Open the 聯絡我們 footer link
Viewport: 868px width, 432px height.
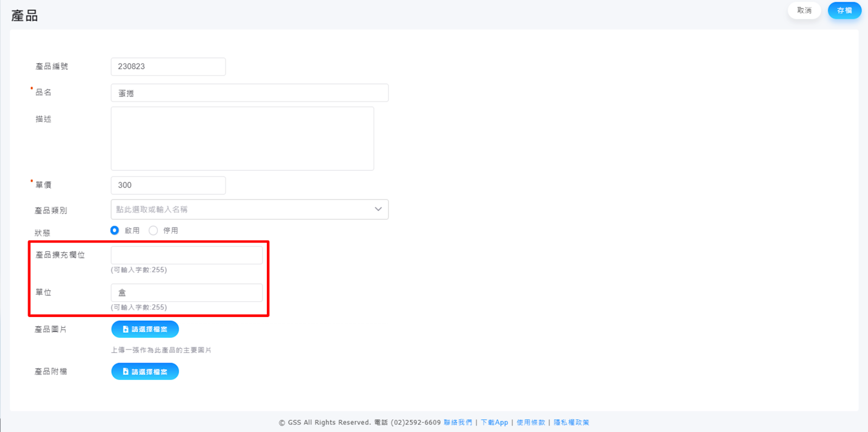click(x=458, y=422)
